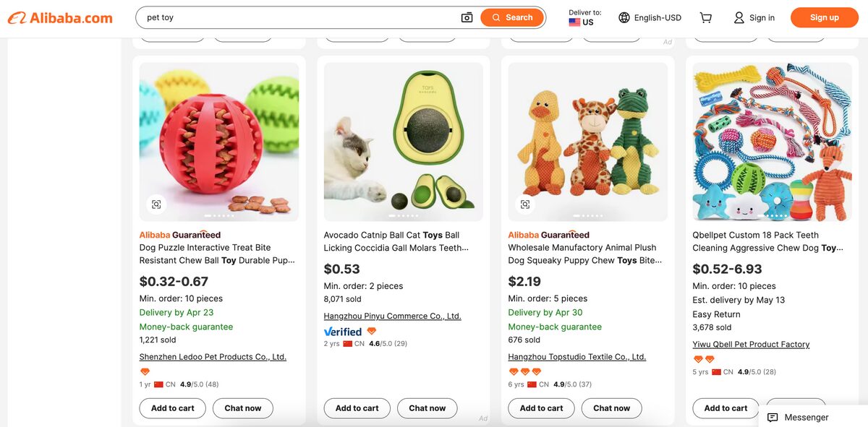This screenshot has width=868, height=427.
Task: Click the find-similar icon on the red ball toy
Action: coord(157,204)
